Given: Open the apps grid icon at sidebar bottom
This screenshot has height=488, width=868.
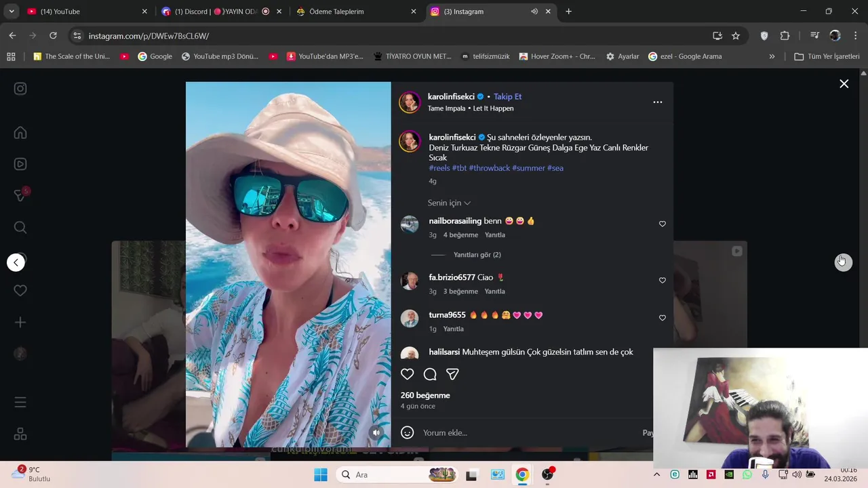Looking at the screenshot, I should [20, 434].
